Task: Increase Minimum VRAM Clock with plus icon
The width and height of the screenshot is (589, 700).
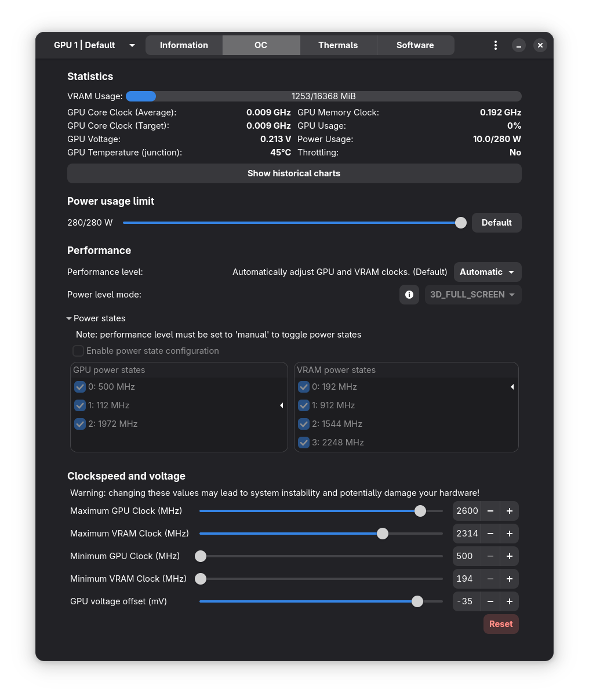Action: tap(510, 579)
